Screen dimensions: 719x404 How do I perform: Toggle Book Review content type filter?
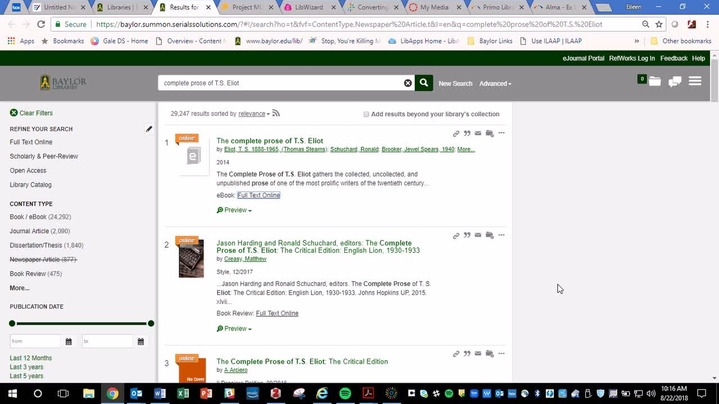[36, 274]
